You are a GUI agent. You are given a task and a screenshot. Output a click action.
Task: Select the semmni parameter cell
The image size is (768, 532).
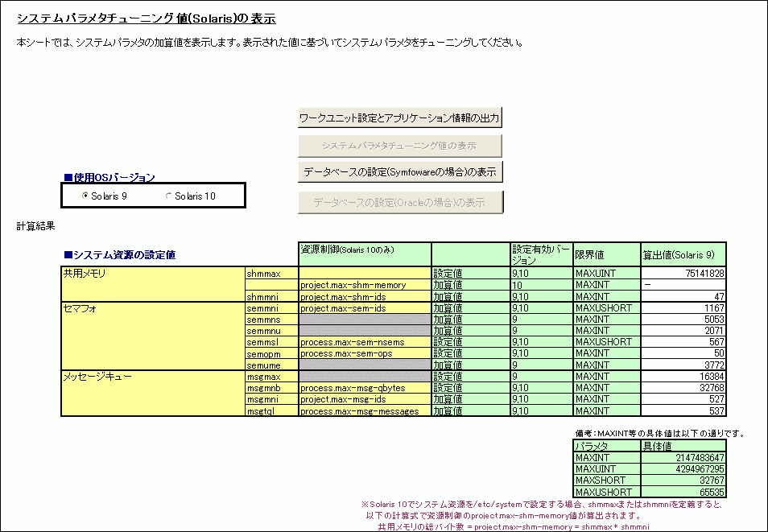tap(271, 308)
